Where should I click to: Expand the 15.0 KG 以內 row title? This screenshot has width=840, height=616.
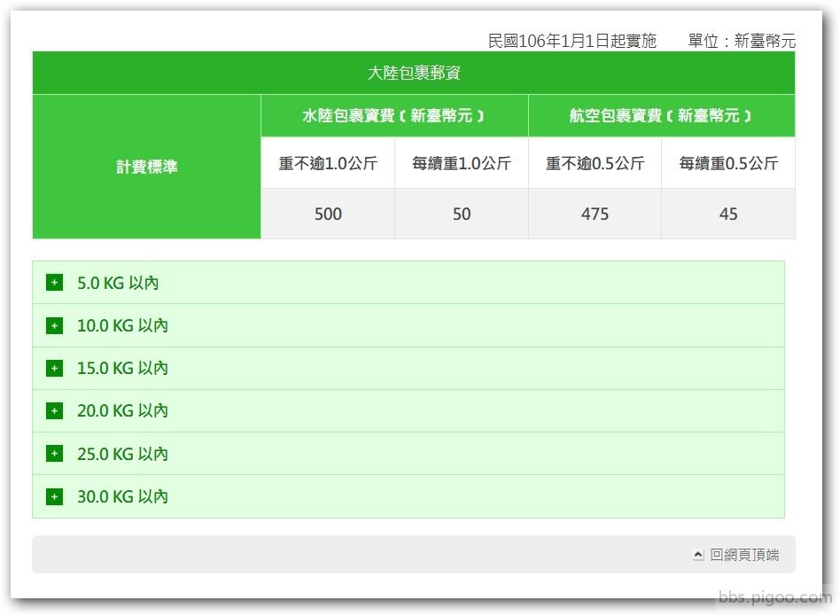coord(122,369)
